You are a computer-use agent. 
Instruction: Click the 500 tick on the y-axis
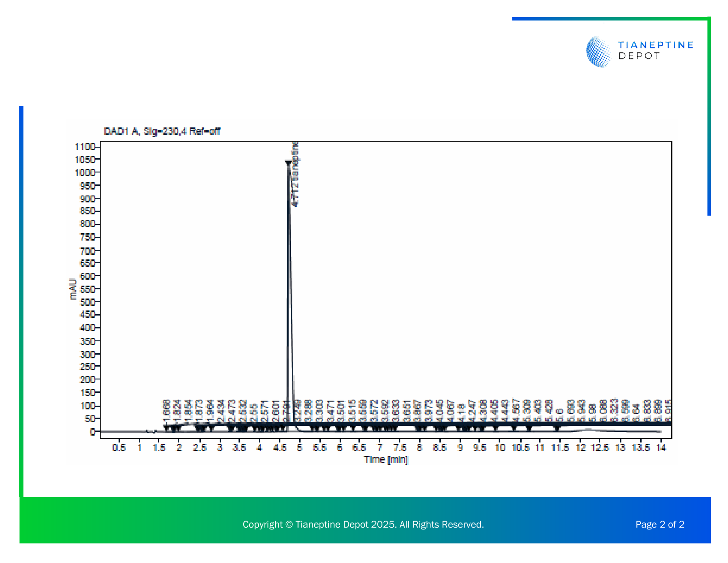coord(87,302)
